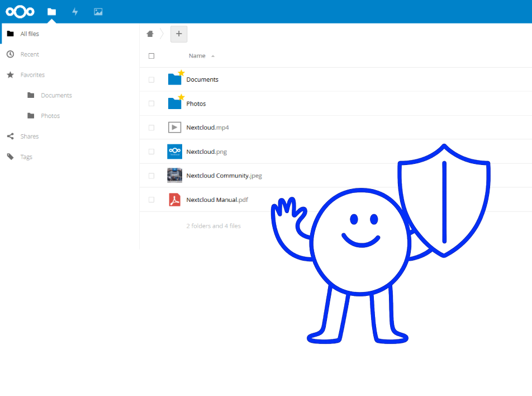Click Nextcloud Community.jpeg thumbnail

(x=174, y=176)
